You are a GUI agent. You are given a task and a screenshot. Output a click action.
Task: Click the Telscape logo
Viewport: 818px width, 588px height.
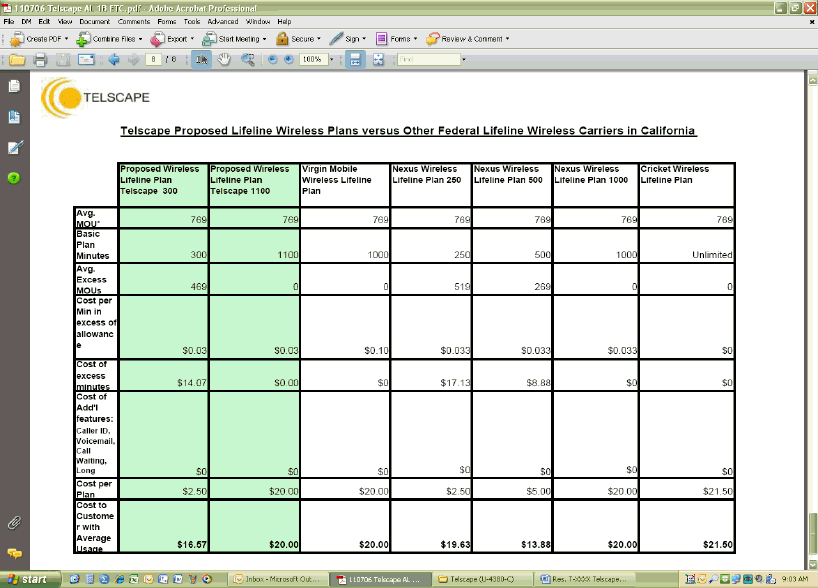(x=95, y=98)
